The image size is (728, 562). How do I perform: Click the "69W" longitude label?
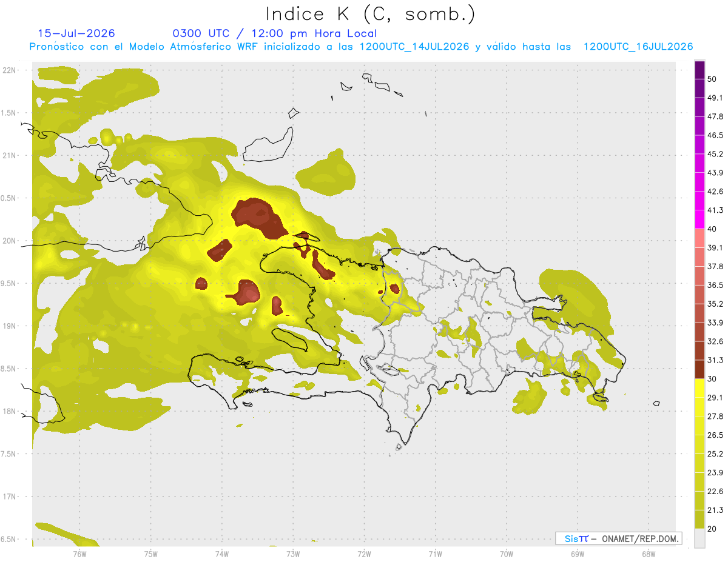pyautogui.click(x=578, y=554)
